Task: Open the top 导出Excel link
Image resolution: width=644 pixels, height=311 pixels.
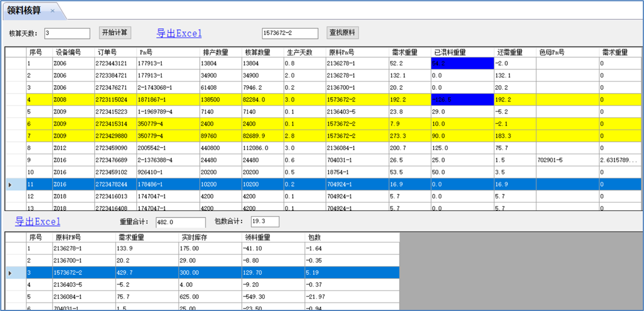Action: click(179, 34)
